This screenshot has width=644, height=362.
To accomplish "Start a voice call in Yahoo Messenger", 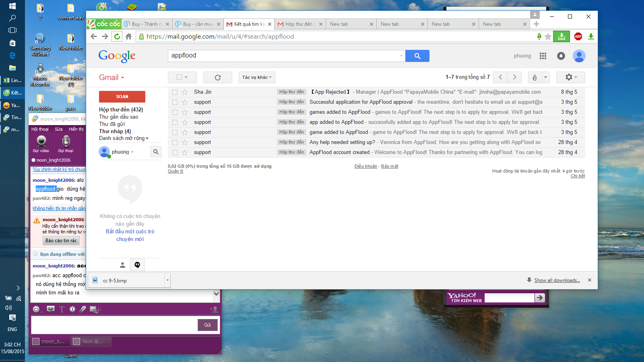I will click(x=66, y=144).
